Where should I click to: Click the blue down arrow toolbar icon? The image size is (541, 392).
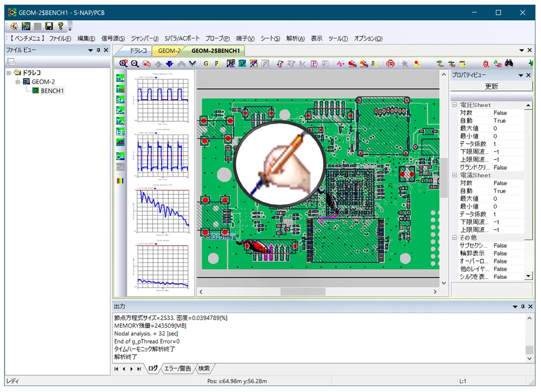[169, 63]
